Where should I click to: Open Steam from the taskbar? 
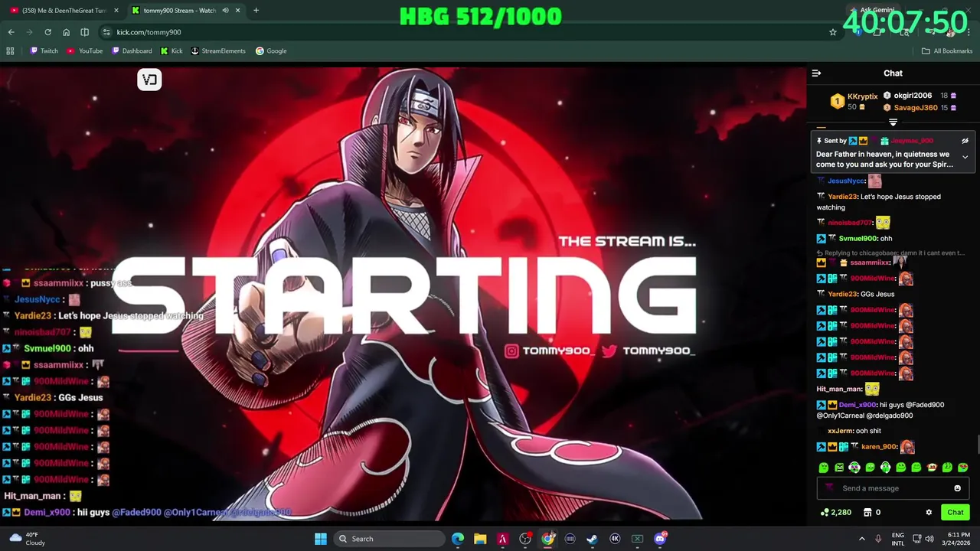593,539
